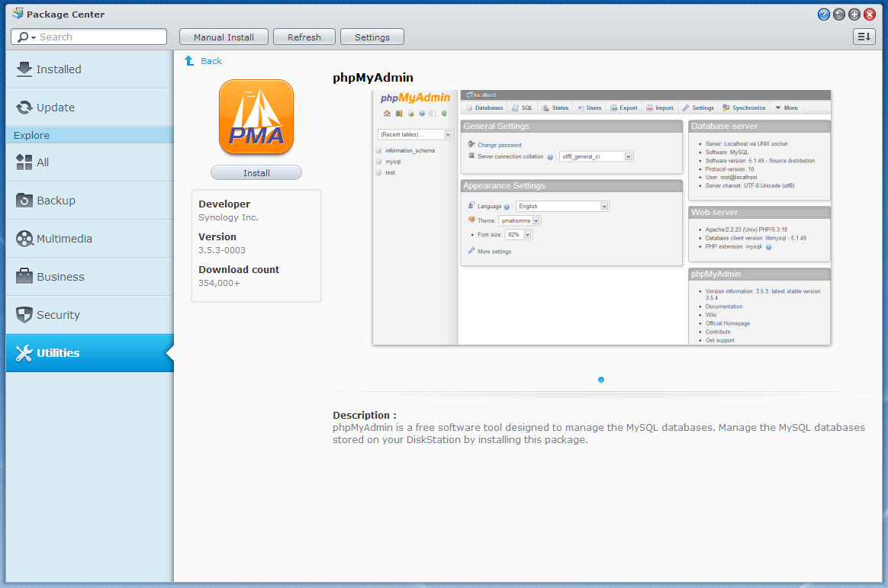Refresh the package list
Screen dimensions: 888x588
(304, 37)
